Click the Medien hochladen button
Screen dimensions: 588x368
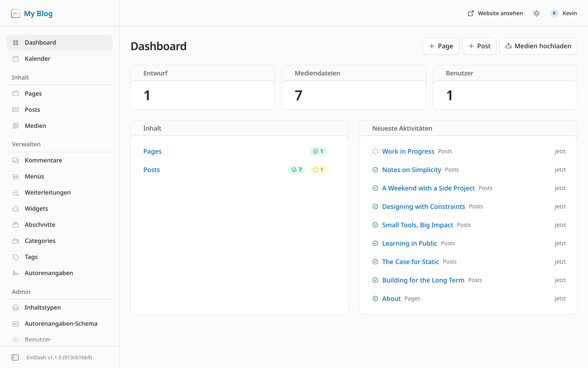(538, 46)
